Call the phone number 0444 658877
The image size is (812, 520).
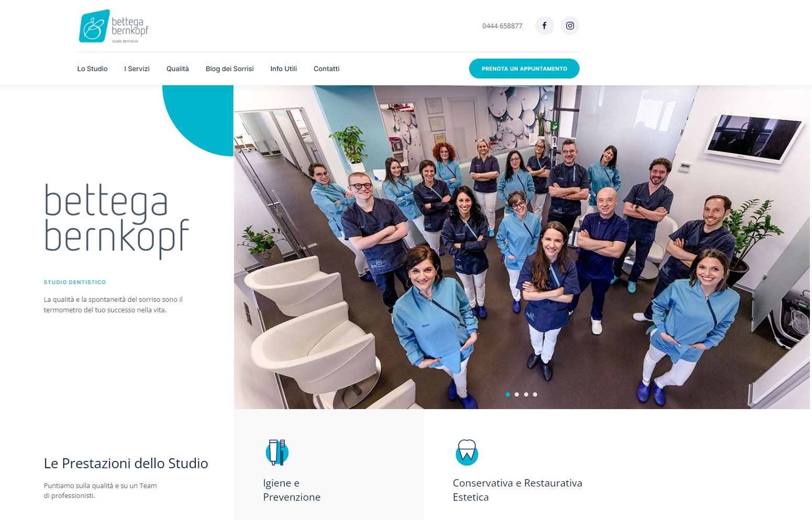tap(502, 26)
